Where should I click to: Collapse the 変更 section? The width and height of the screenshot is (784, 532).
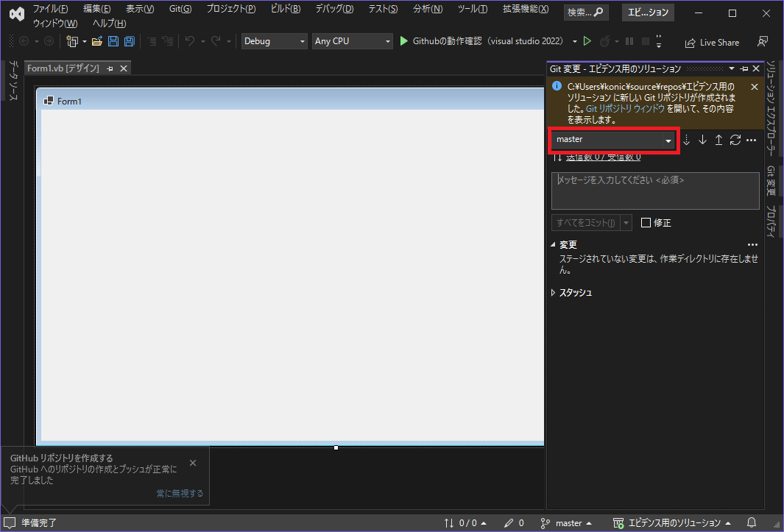pos(554,244)
